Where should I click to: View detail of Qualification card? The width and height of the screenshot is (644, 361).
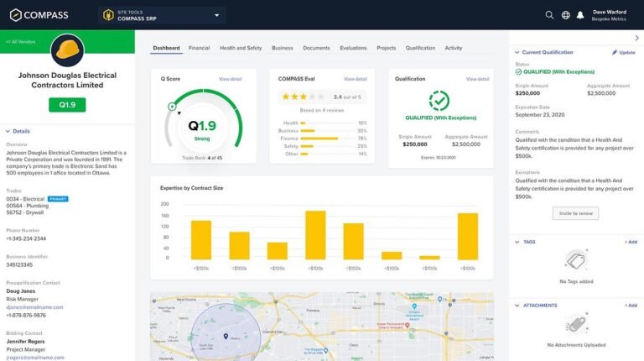pyautogui.click(x=477, y=79)
